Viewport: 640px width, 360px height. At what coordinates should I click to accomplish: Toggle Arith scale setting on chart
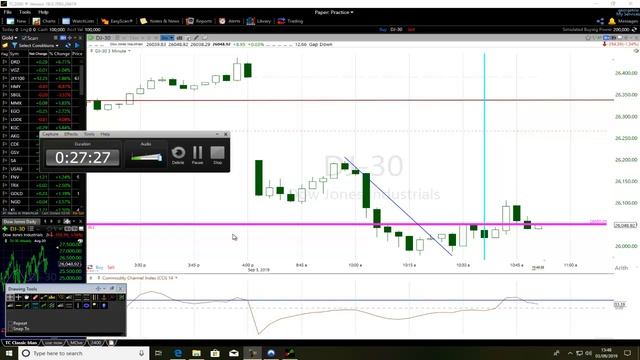pyautogui.click(x=621, y=268)
